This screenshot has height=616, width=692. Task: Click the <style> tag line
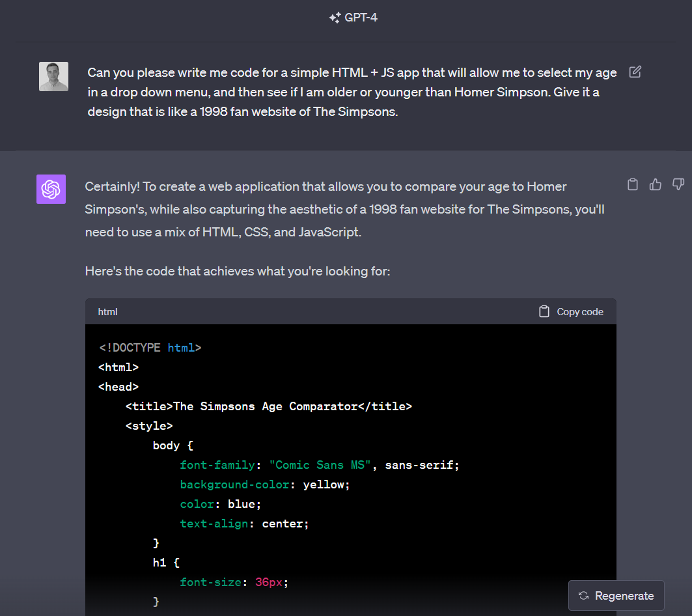coord(149,426)
